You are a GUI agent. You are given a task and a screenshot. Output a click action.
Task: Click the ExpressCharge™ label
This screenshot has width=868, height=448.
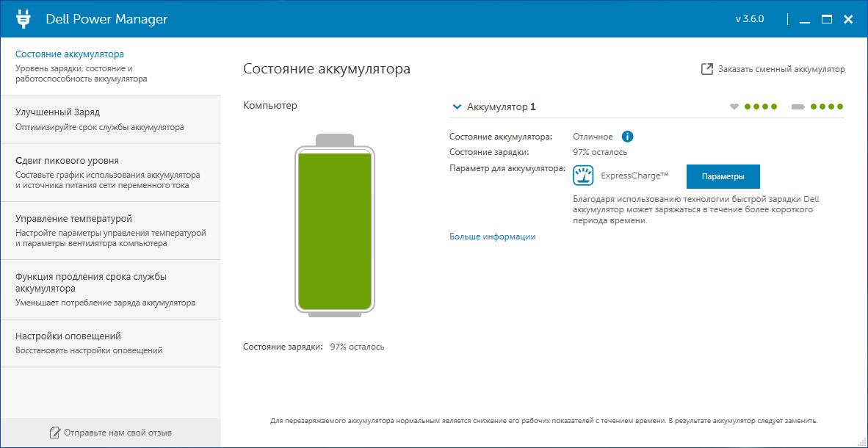[635, 176]
